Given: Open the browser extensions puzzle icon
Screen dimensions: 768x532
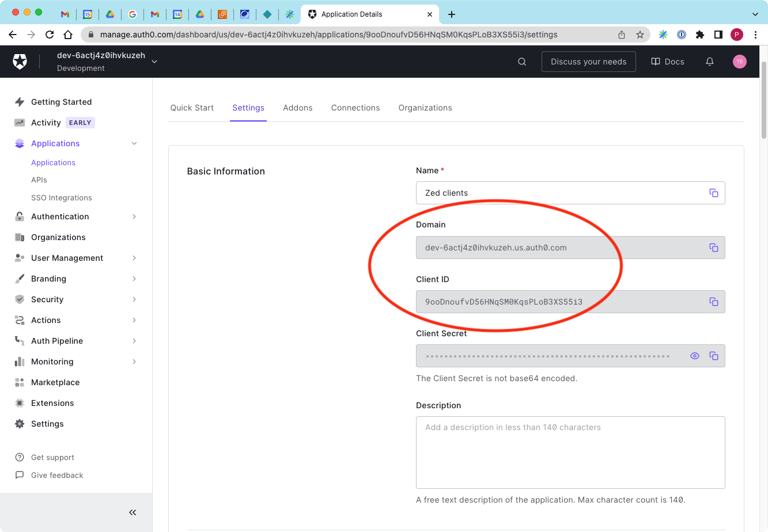Looking at the screenshot, I should 700,35.
